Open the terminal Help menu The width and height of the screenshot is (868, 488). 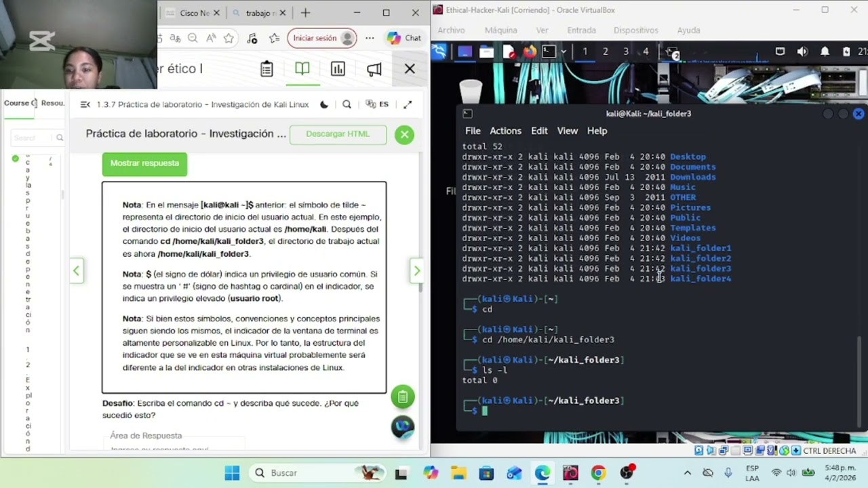(x=597, y=131)
